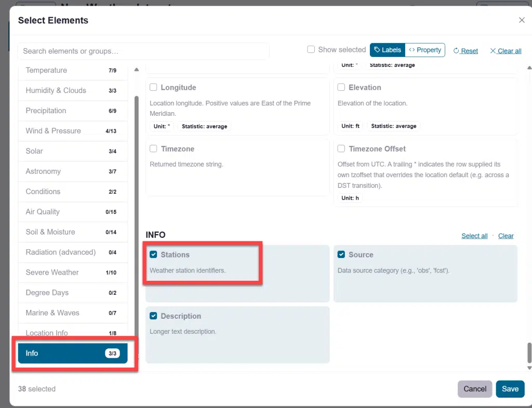This screenshot has height=408, width=532.
Task: Click the Elevation 'Unit: ft' tag
Action: [x=350, y=126]
